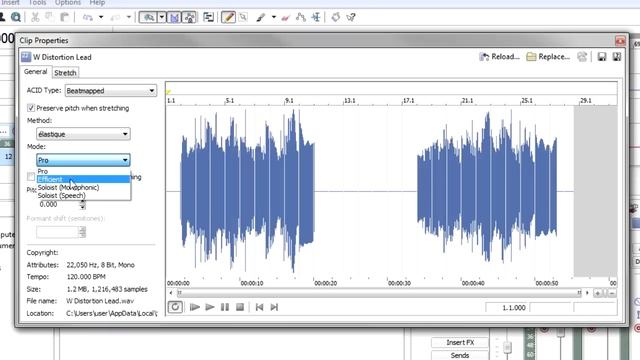This screenshot has height=360, width=640.
Task: Click the Redo arrow icon
Action: tap(116, 17)
